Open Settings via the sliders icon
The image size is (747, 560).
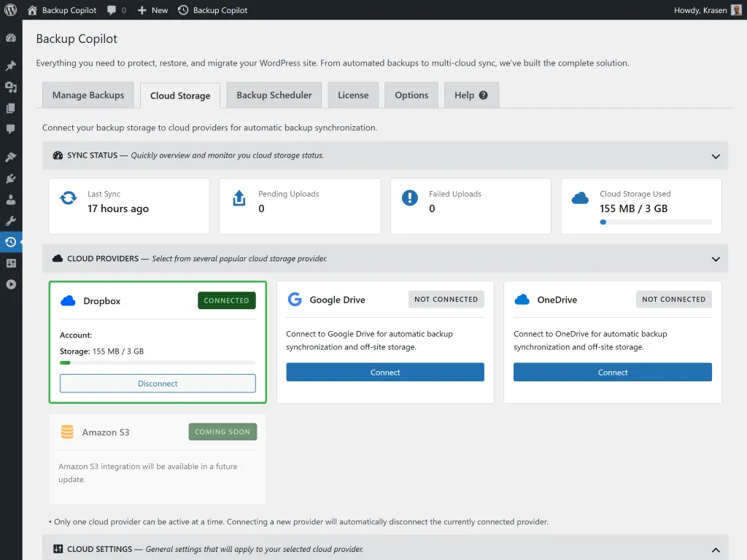pyautogui.click(x=12, y=263)
